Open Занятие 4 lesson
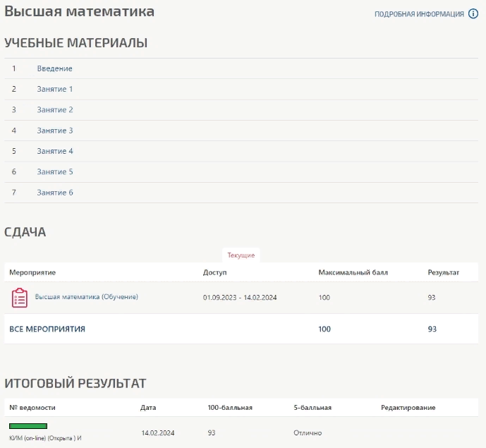Viewport: 486px width, 448px height. tap(55, 151)
